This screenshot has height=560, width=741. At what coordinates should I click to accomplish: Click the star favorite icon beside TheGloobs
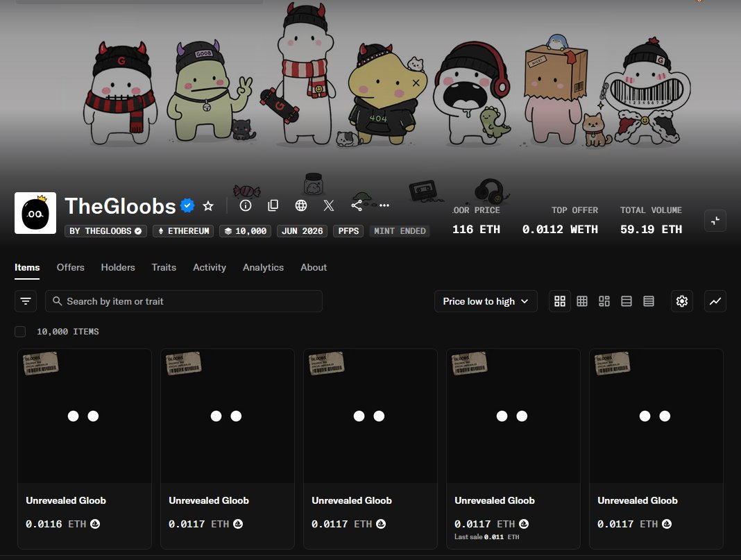pos(208,206)
